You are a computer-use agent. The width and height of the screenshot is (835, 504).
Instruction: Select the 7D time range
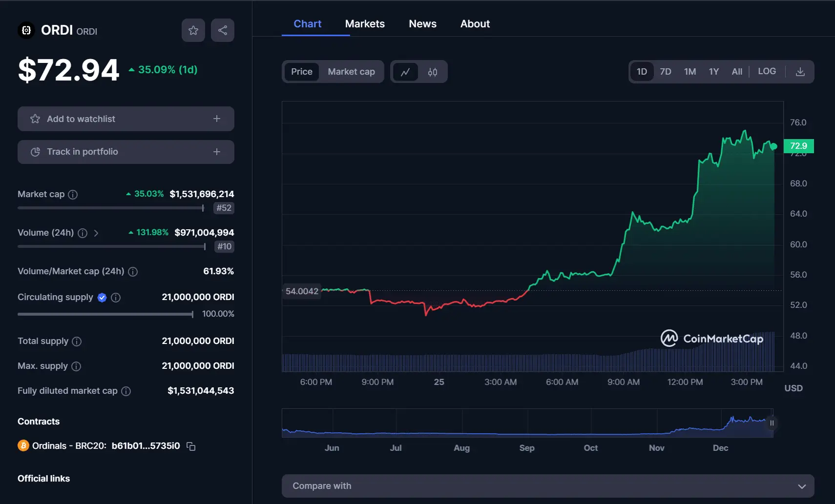(666, 72)
